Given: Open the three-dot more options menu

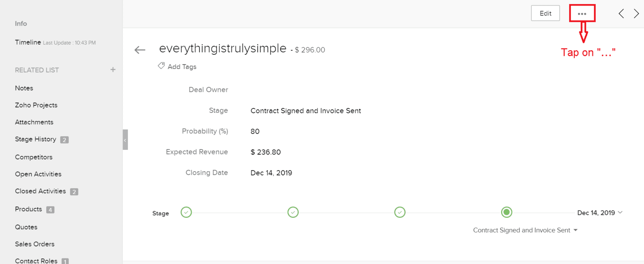Looking at the screenshot, I should click(x=582, y=14).
